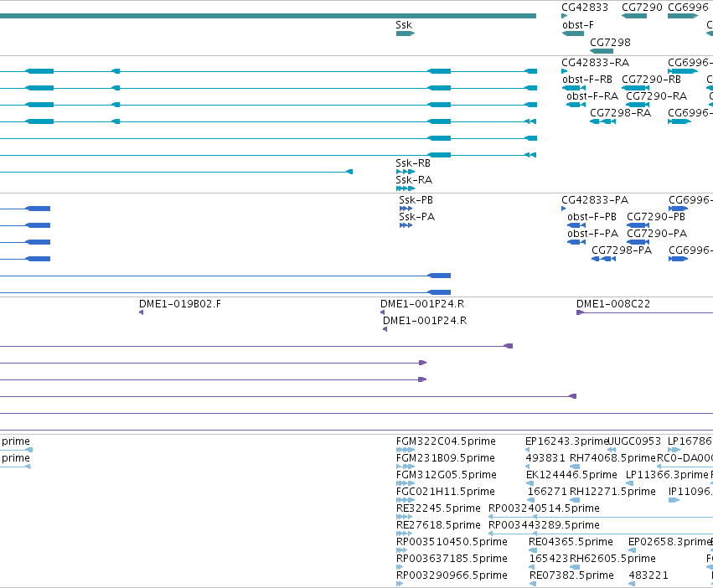Click EST FGM231B09.5prime
713x588 pixels.
coord(445,458)
